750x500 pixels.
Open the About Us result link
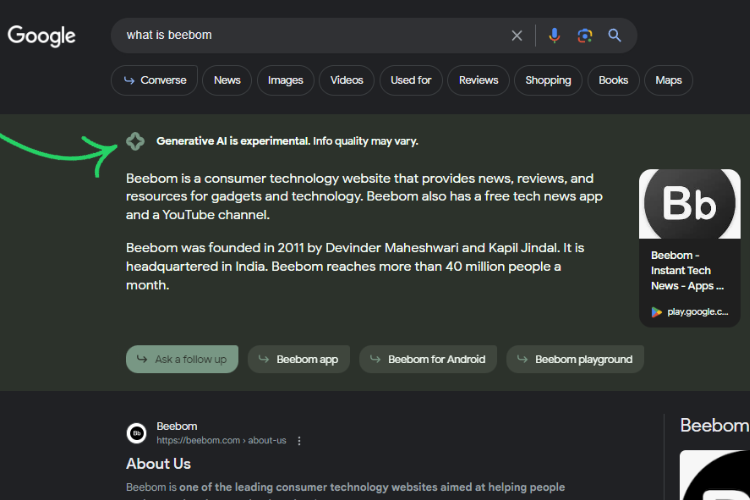click(158, 464)
